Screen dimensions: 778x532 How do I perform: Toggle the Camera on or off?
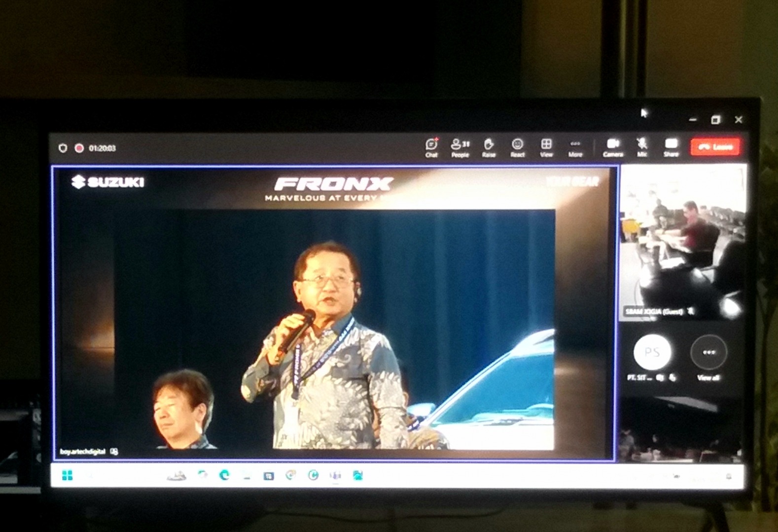tap(613, 147)
